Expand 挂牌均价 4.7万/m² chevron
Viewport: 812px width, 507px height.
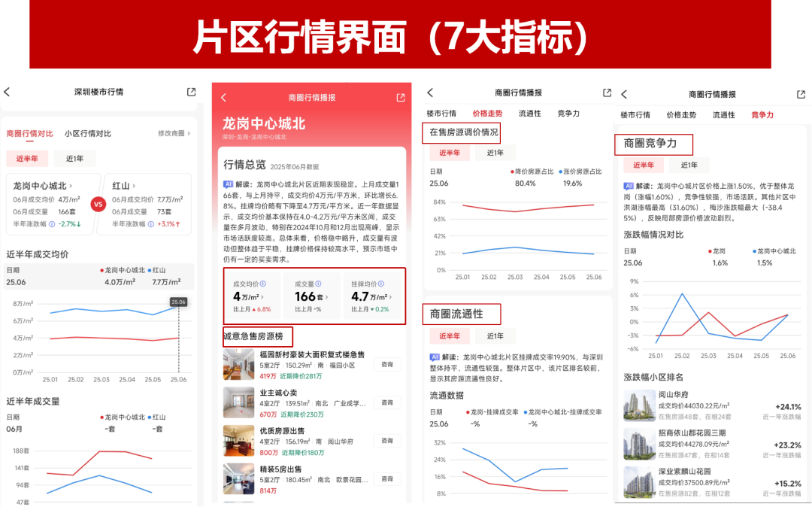tap(390, 297)
